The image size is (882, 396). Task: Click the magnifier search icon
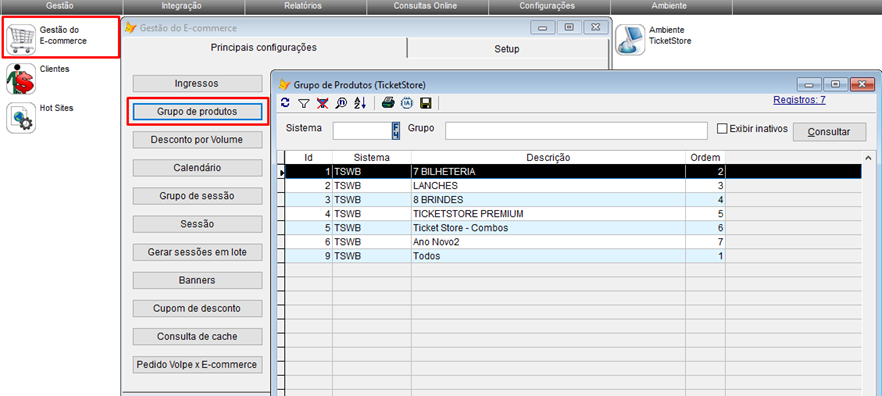(341, 102)
